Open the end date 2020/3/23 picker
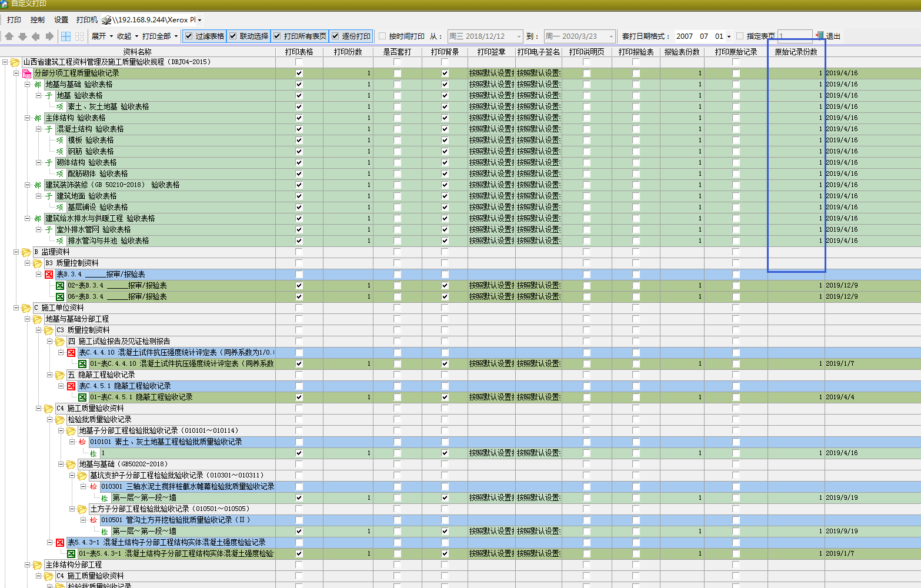 (611, 36)
